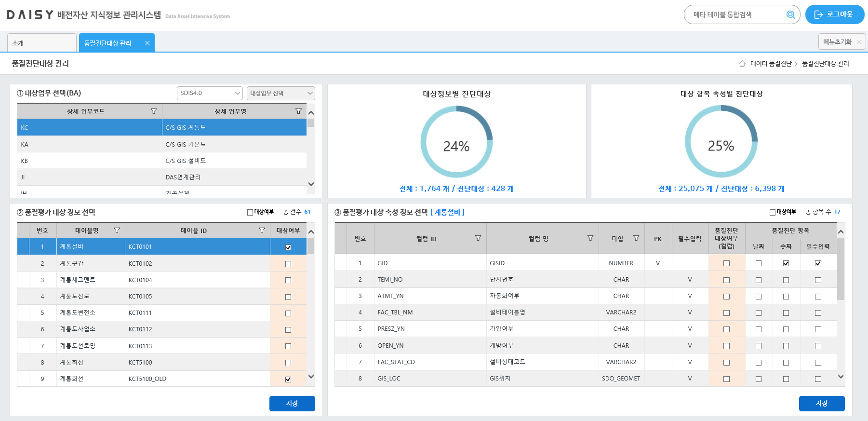Image resolution: width=868 pixels, height=421 pixels.
Task: Filter the 컬럼 명 column
Action: pos(590,238)
